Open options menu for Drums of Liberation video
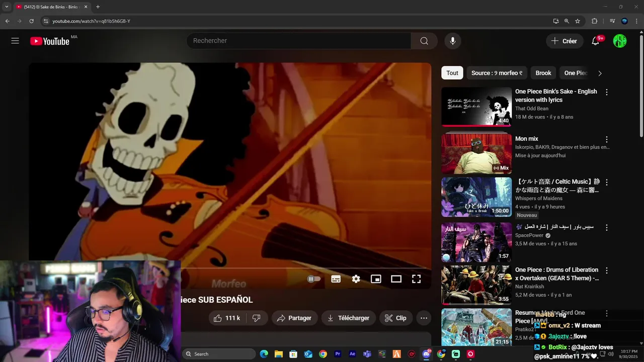This screenshot has width=644, height=362. click(607, 270)
